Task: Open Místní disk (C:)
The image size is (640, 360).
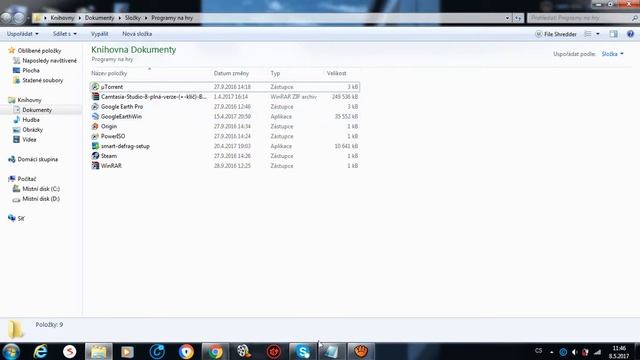Action: (41, 189)
